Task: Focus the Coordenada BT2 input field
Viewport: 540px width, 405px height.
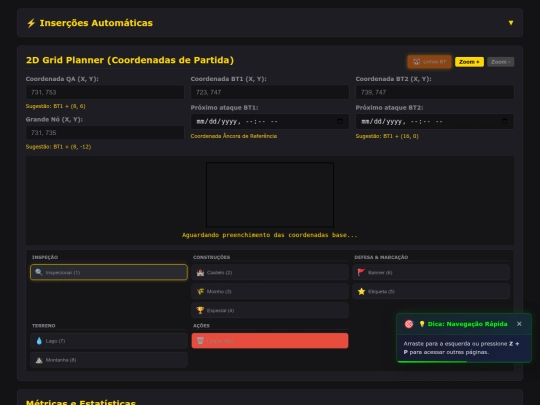Action: click(x=435, y=92)
